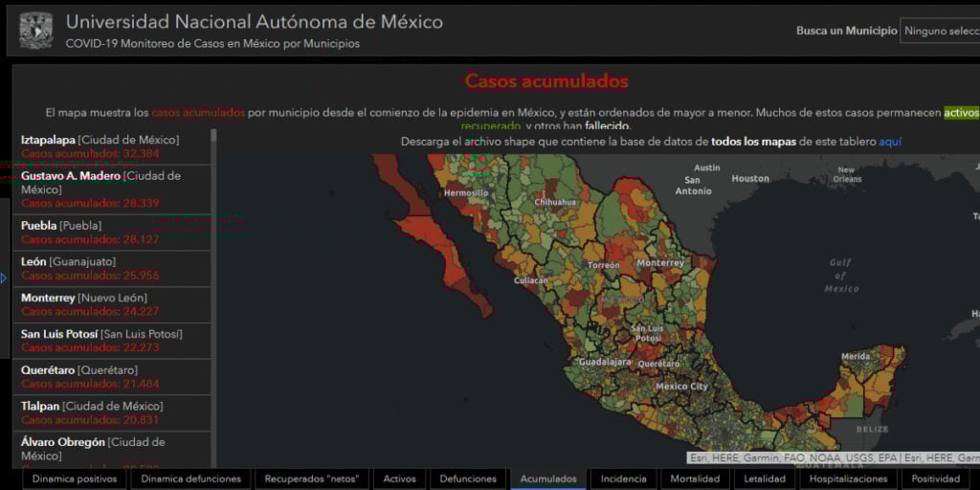Click Mexico City label on the map
The width and height of the screenshot is (980, 490).
point(681,387)
